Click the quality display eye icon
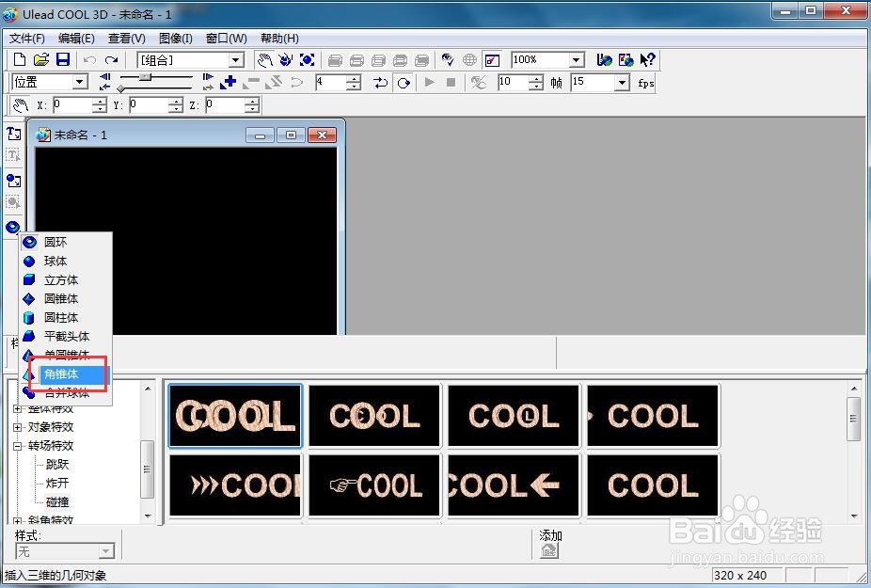Viewport: 871px width, 588px height. 448,59
